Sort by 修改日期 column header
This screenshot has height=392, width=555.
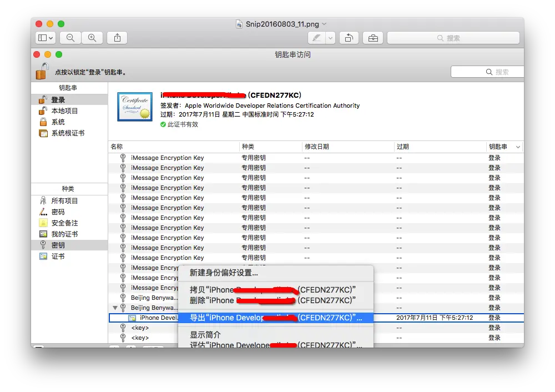(x=348, y=147)
